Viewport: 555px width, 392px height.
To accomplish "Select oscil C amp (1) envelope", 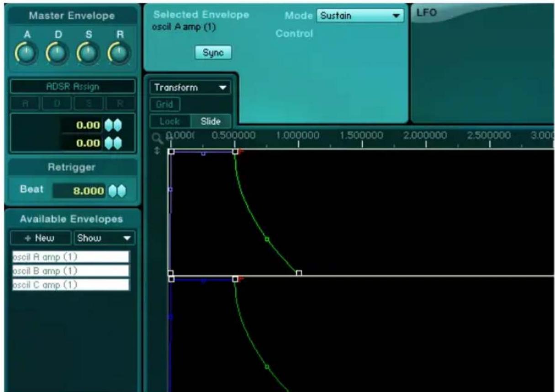I will [x=71, y=285].
